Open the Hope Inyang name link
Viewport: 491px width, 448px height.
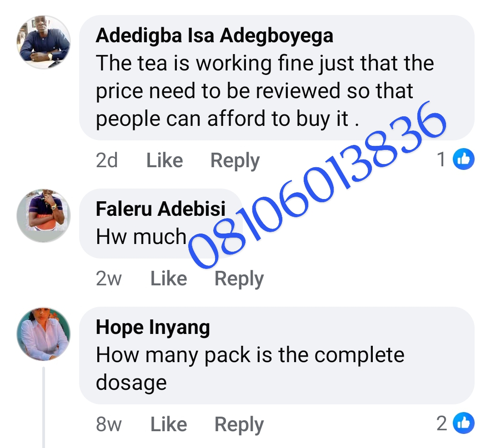coord(153,328)
